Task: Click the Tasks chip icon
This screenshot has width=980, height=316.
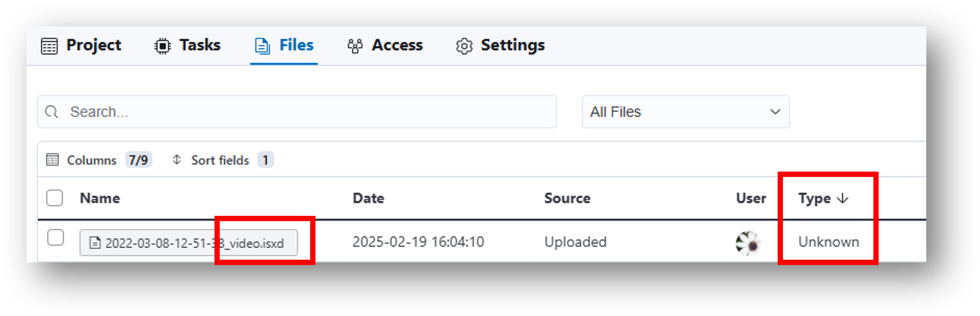Action: (x=162, y=46)
